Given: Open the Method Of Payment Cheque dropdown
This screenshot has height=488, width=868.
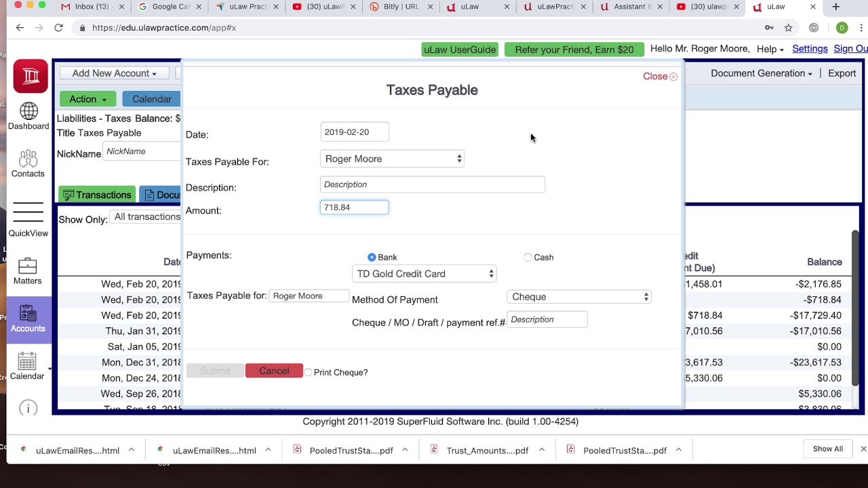Looking at the screenshot, I should coord(579,297).
